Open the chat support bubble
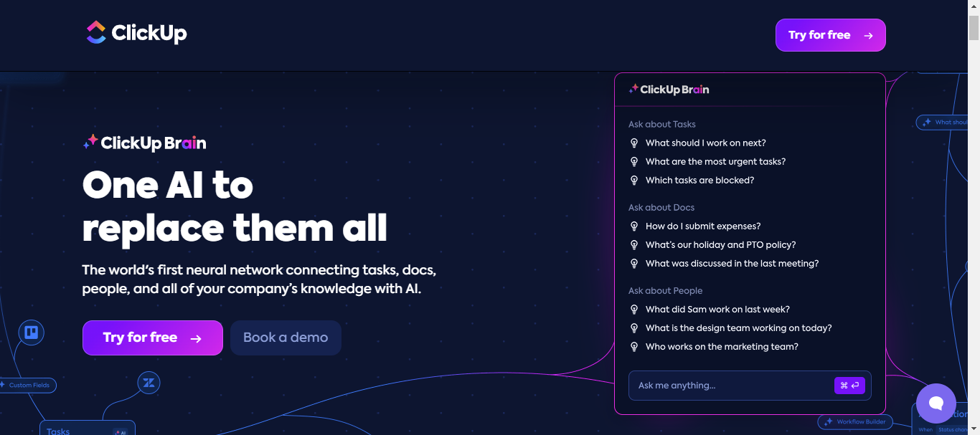This screenshot has width=980, height=435. tap(936, 403)
